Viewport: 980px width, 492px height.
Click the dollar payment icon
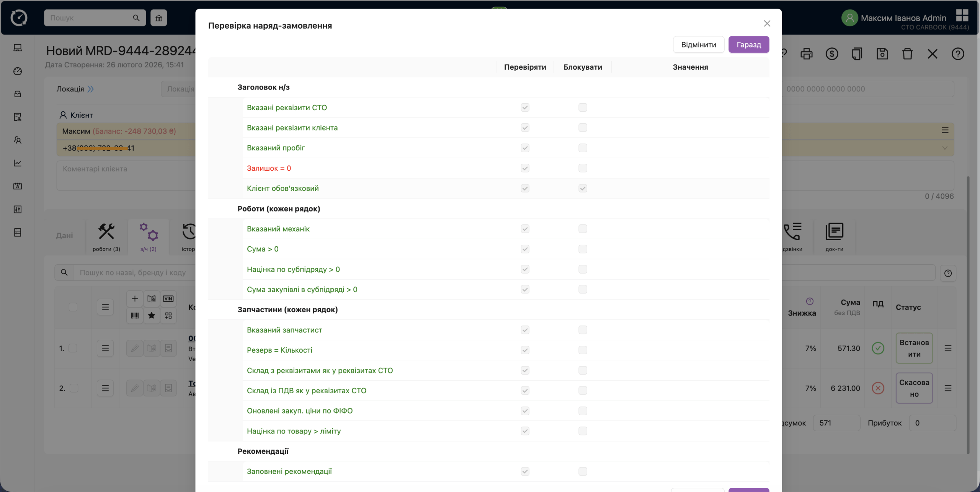pos(831,54)
